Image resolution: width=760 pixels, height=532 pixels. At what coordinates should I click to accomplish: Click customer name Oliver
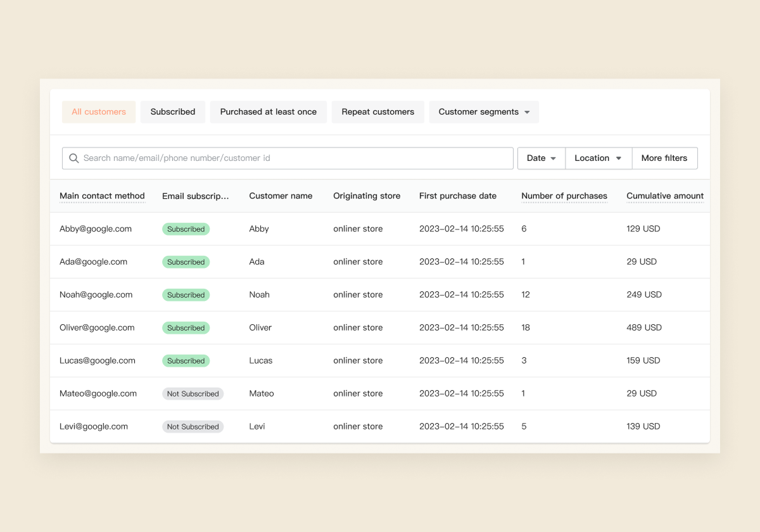[x=260, y=328]
